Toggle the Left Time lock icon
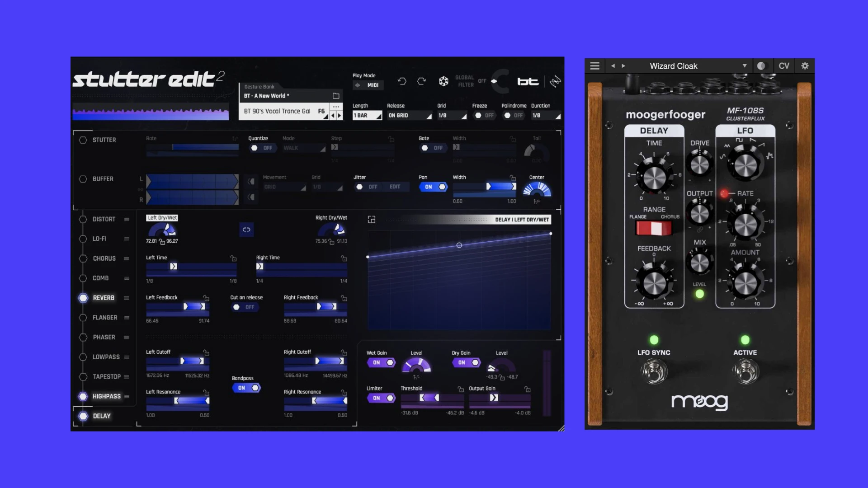 click(x=234, y=258)
